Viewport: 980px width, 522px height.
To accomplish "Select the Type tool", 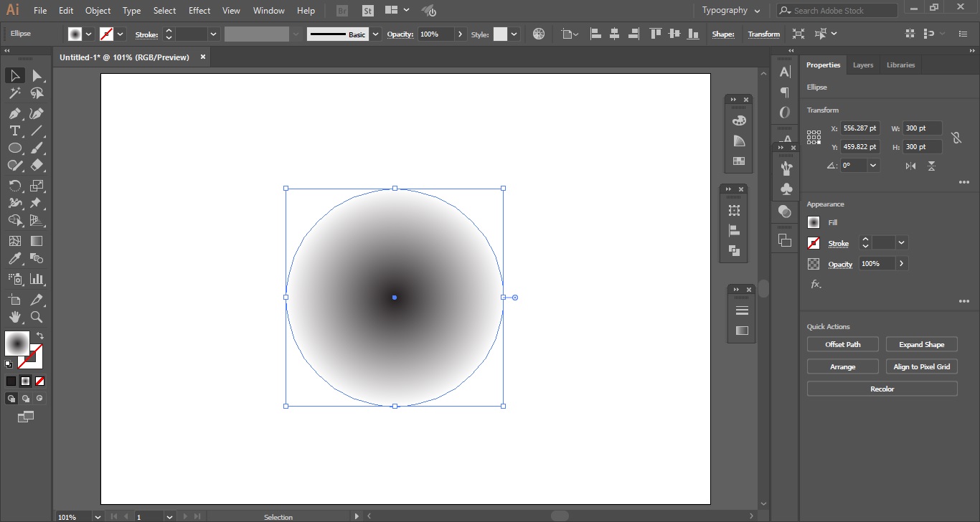I will (14, 130).
